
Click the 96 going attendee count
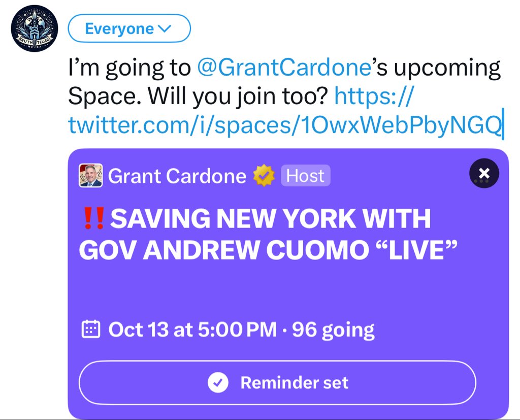click(334, 330)
